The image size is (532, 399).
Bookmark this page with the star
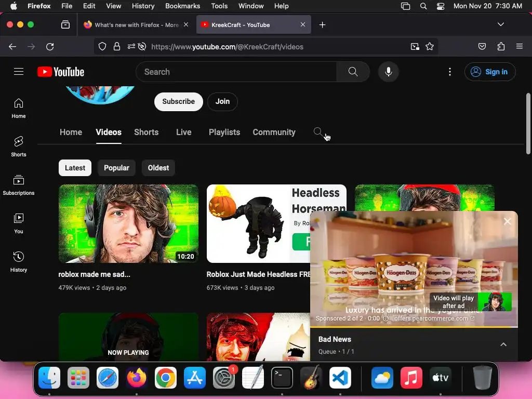tap(430, 46)
